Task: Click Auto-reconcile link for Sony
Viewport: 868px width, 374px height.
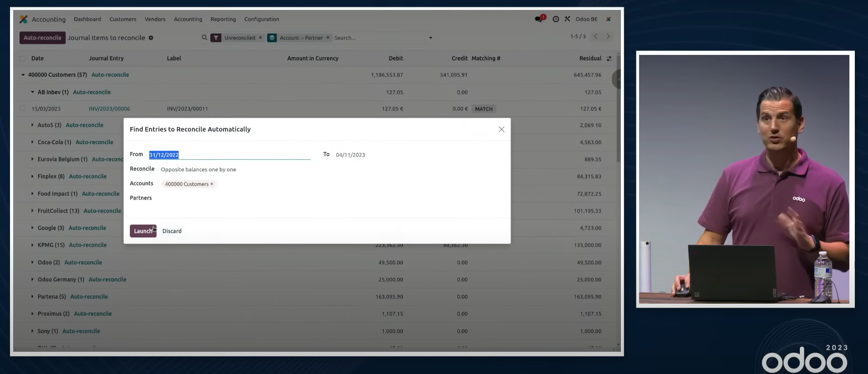Action: pyautogui.click(x=81, y=331)
